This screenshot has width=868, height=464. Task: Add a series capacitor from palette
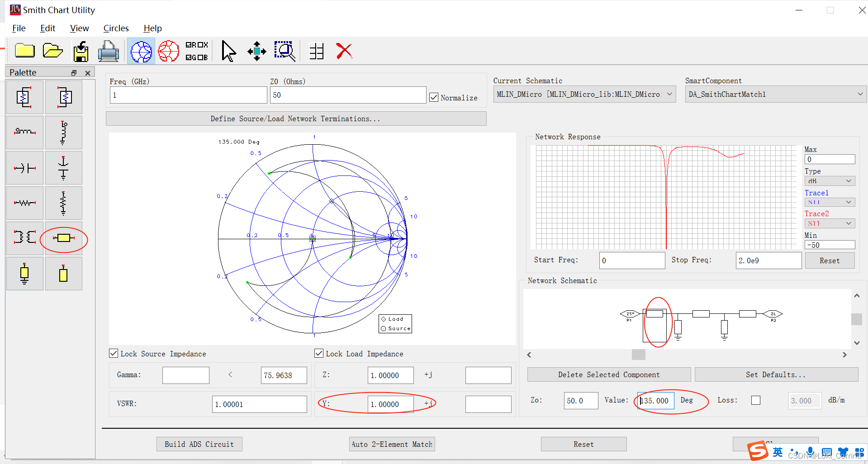click(25, 168)
